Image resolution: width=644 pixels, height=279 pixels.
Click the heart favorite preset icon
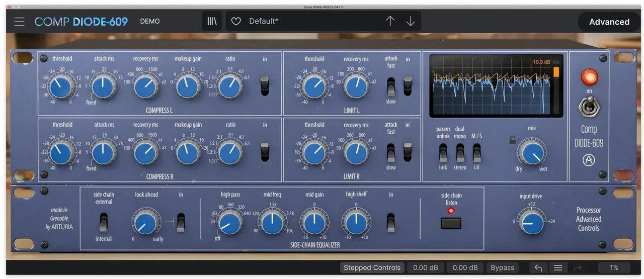[236, 22]
